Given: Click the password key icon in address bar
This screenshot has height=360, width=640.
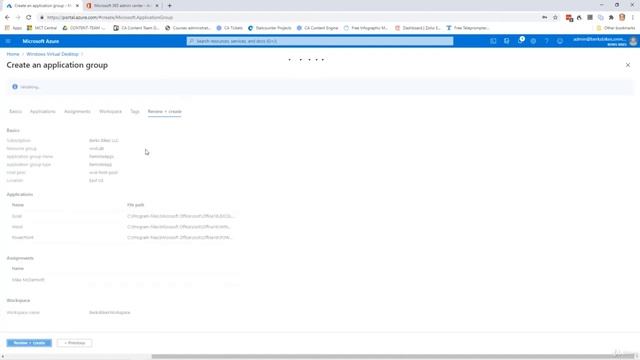Looking at the screenshot, I should (544, 18).
